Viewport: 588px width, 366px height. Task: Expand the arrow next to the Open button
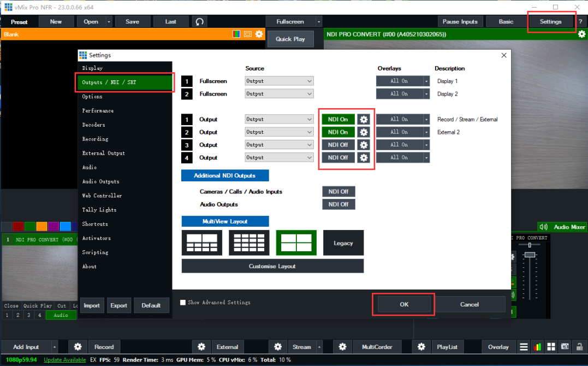pyautogui.click(x=109, y=22)
